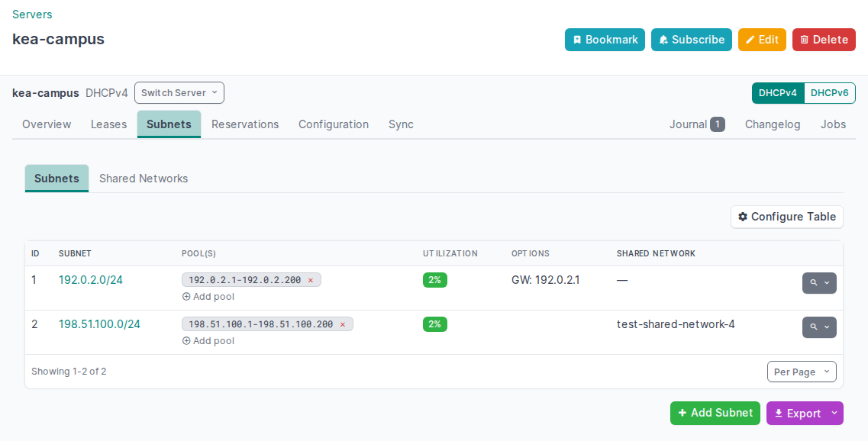868x441 pixels.
Task: Open subnet 198.51.100.0/24
Action: click(x=100, y=324)
